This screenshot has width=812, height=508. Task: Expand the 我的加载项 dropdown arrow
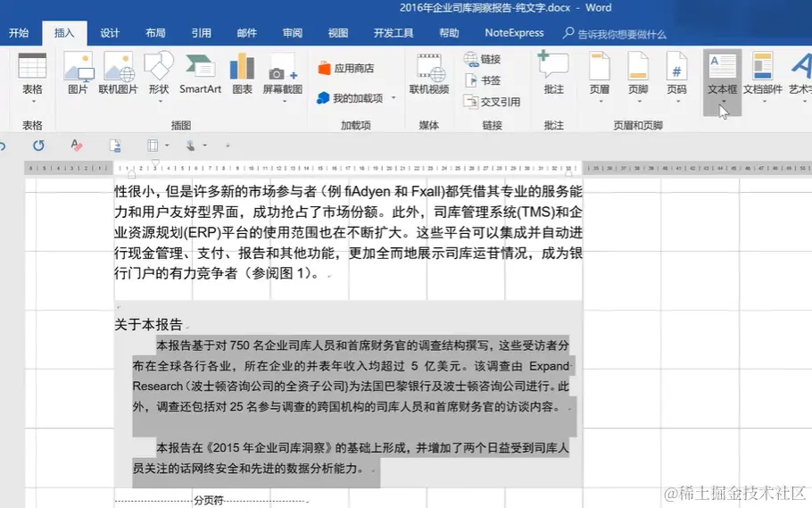pyautogui.click(x=394, y=97)
